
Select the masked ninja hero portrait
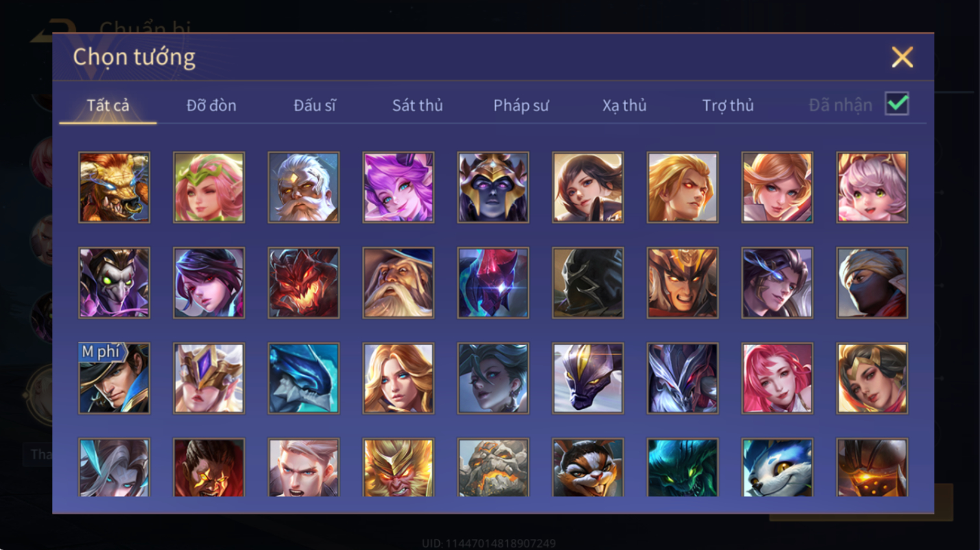872,283
